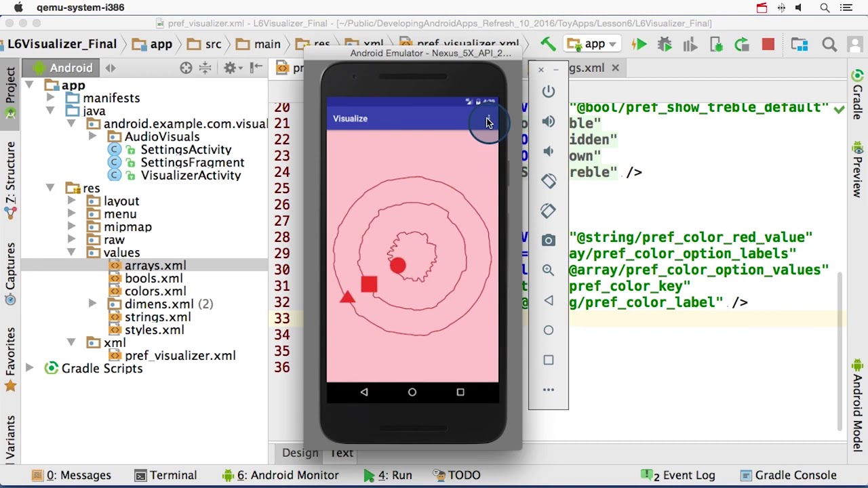Viewport: 868px width, 488px height.
Task: Collapse the java folder
Action: point(50,111)
